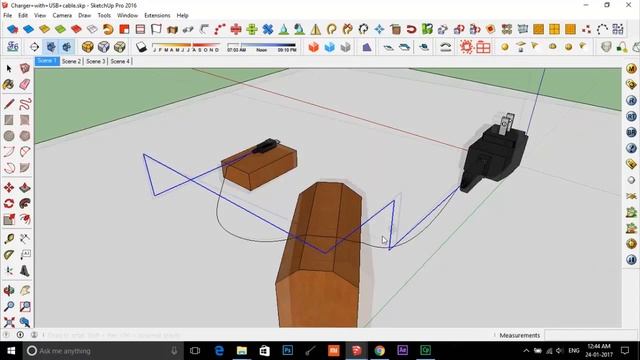The image size is (640, 360).
Task: Select the Zoom Window tool
Action: (24, 306)
